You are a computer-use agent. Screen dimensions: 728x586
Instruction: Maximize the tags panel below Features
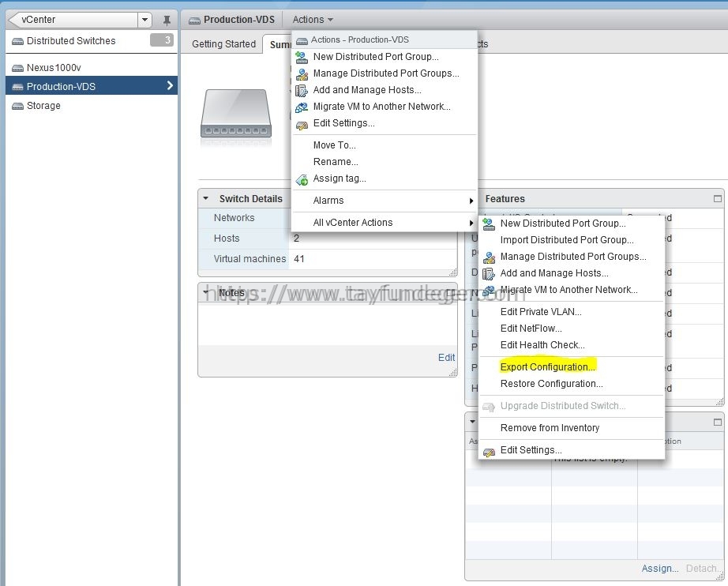point(717,422)
